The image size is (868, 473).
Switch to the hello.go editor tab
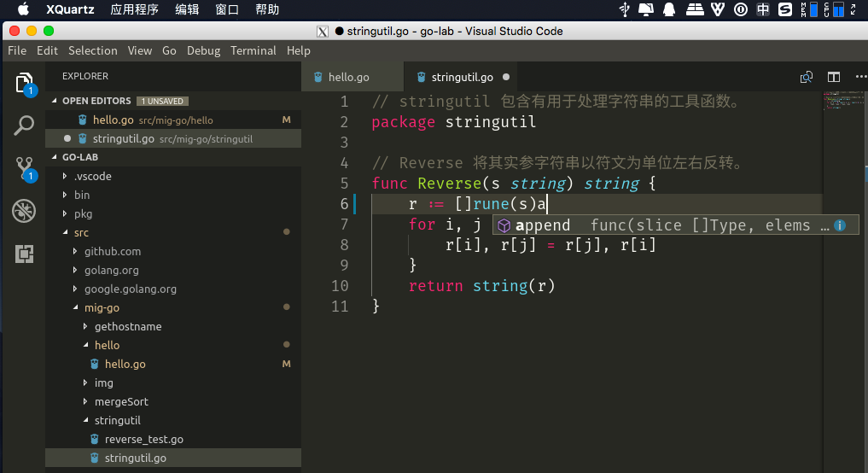tap(348, 77)
